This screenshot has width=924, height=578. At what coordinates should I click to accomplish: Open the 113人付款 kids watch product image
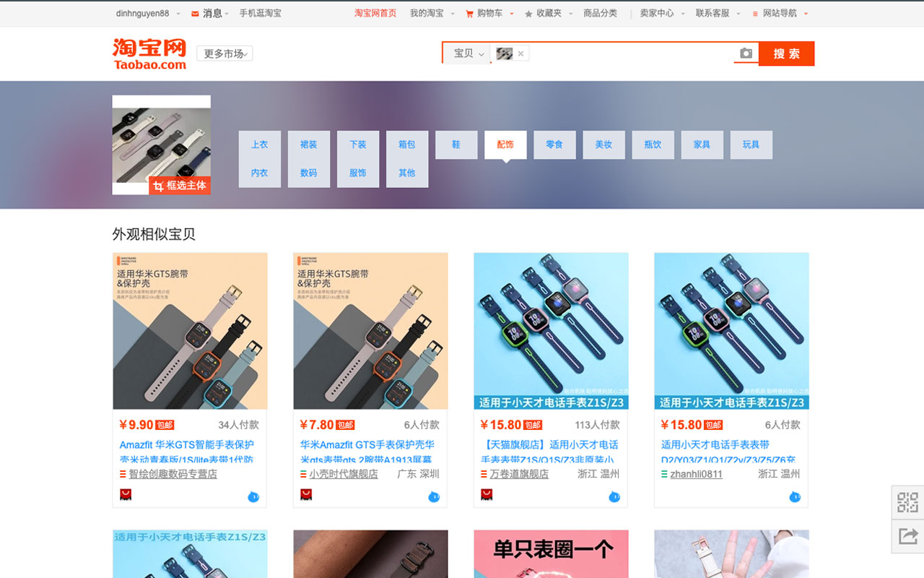[552, 331]
